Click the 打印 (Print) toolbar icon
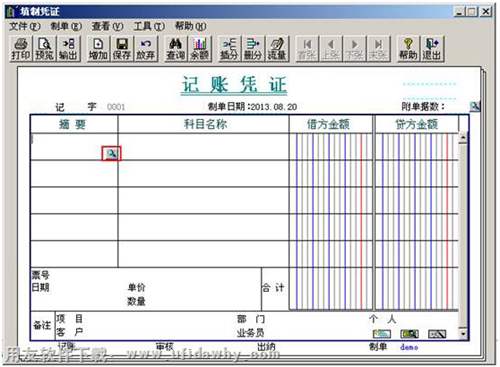Image resolution: width=500 pixels, height=367 pixels. point(21,49)
